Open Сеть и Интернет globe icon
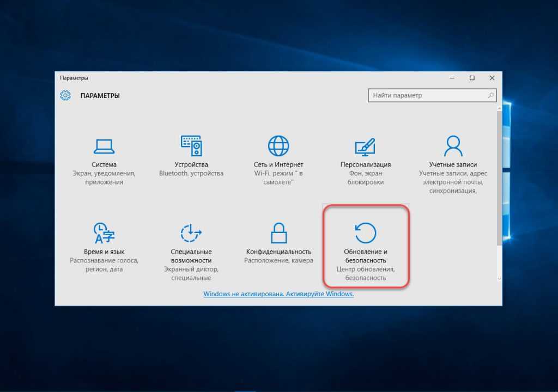558x392 pixels. (x=278, y=146)
